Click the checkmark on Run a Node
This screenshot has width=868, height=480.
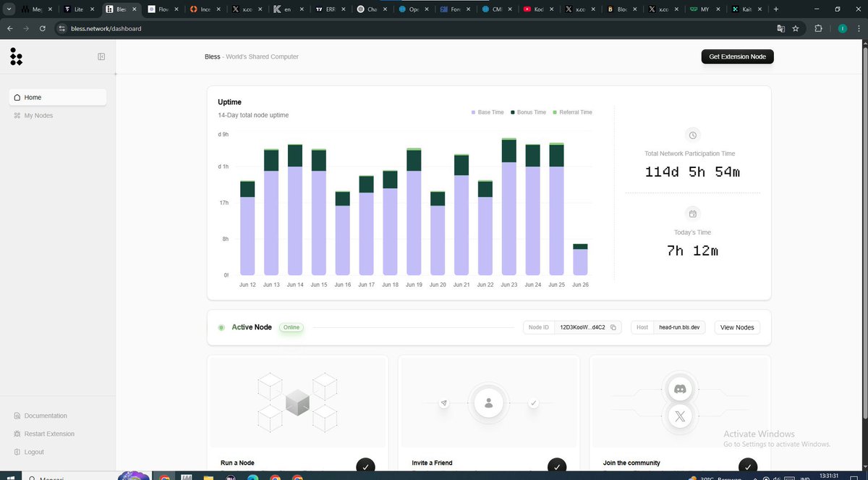click(366, 467)
